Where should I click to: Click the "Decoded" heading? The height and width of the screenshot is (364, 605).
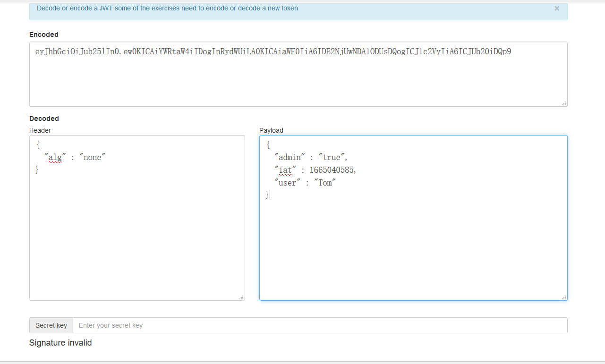point(44,119)
